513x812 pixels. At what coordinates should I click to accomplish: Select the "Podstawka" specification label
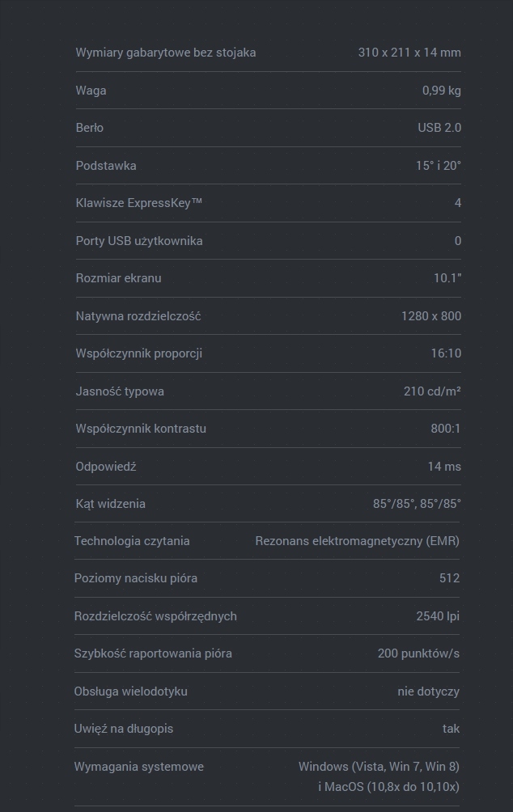[106, 166]
